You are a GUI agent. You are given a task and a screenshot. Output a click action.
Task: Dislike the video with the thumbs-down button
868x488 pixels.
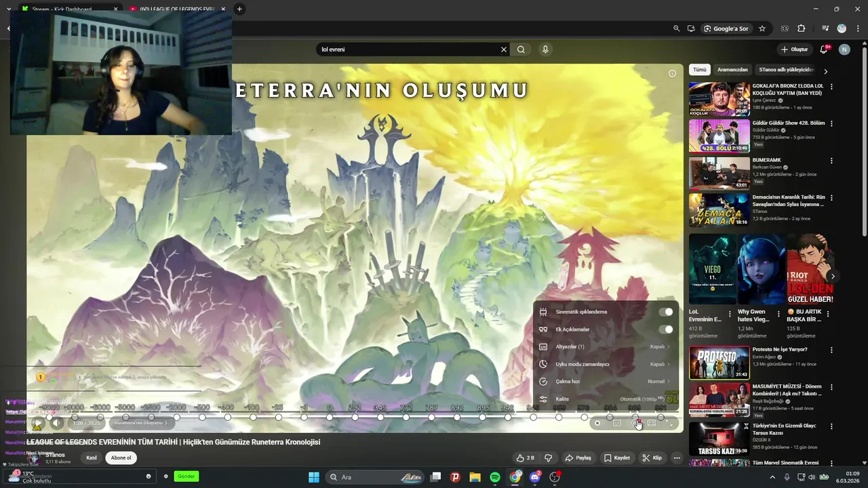pos(549,458)
